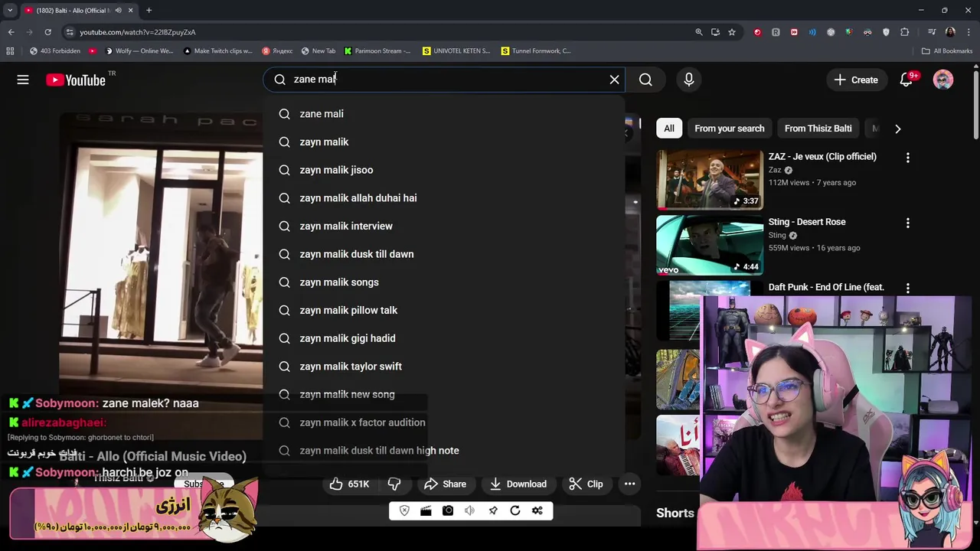Open media controls music-note icon
The image size is (980, 551).
coord(932,32)
